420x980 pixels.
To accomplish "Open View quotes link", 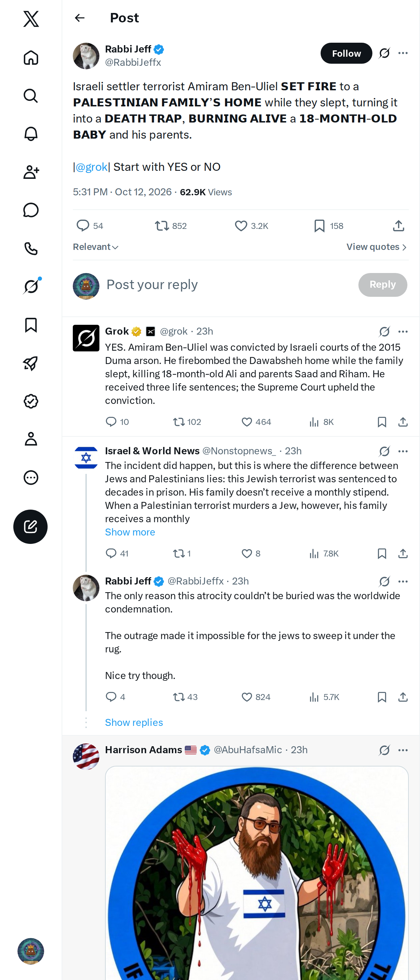I will tap(377, 247).
